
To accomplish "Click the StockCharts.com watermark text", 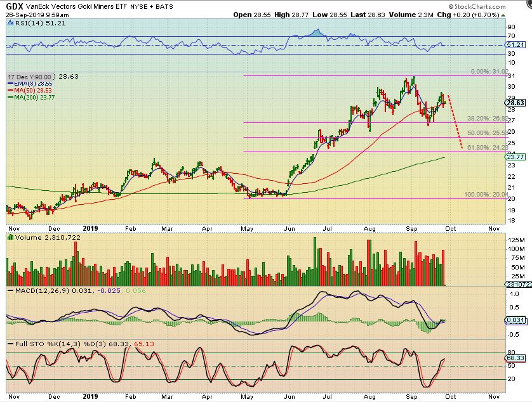I will click(x=477, y=6).
